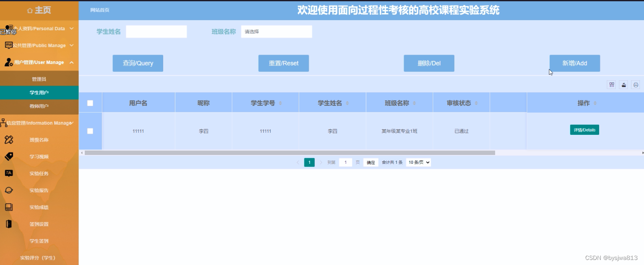This screenshot has height=265, width=644.
Task: Sort by 学生姓名 column arrows
Action: coord(347,103)
